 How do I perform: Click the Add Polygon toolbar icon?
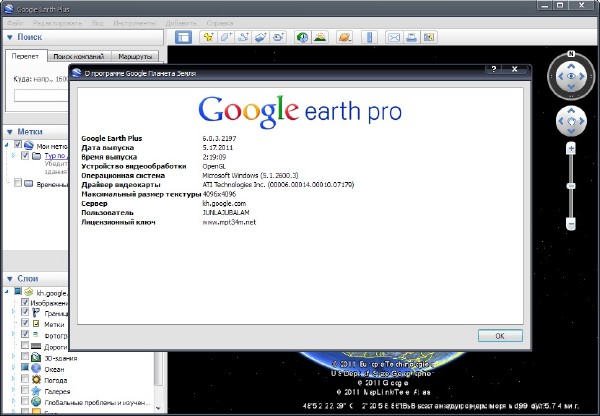tap(226, 37)
